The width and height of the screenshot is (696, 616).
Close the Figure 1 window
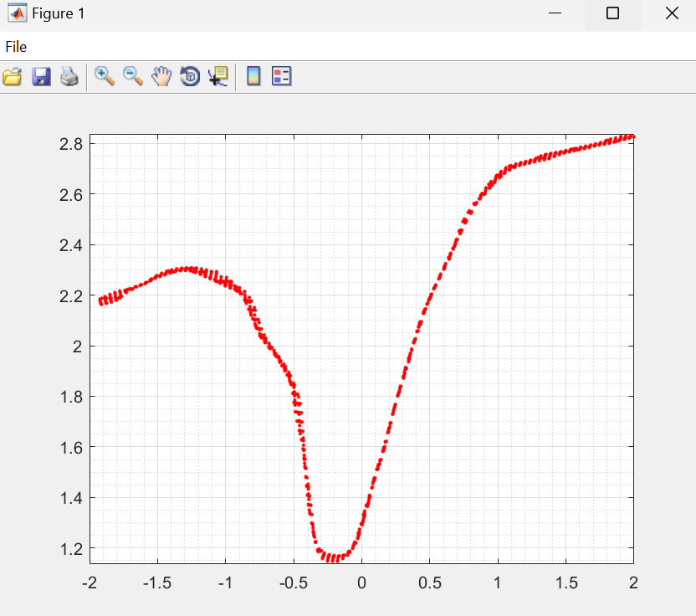point(671,13)
